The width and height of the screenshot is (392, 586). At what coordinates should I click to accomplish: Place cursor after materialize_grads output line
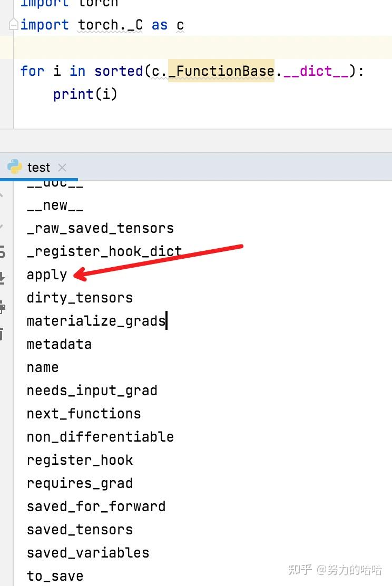[x=168, y=320]
